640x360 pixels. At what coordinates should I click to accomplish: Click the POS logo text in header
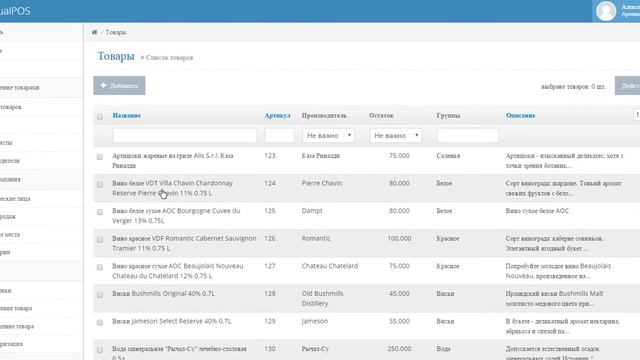click(15, 11)
